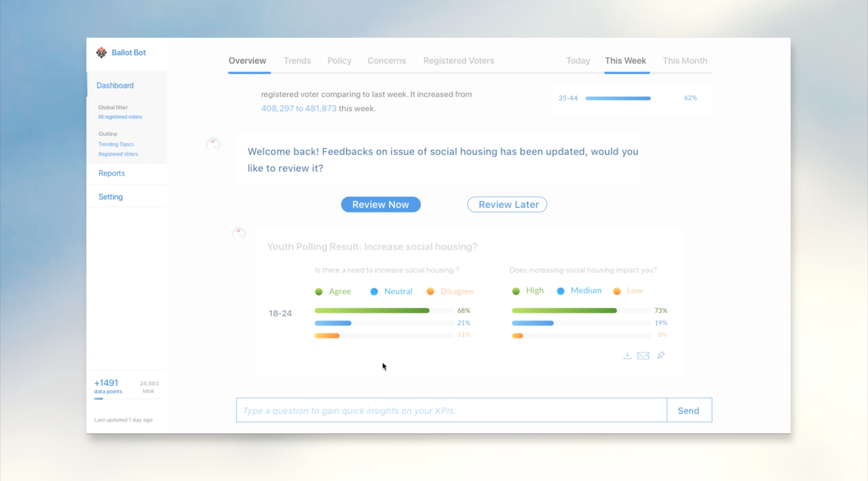The width and height of the screenshot is (868, 481).
Task: Click the Agree legend green dot
Action: point(318,292)
